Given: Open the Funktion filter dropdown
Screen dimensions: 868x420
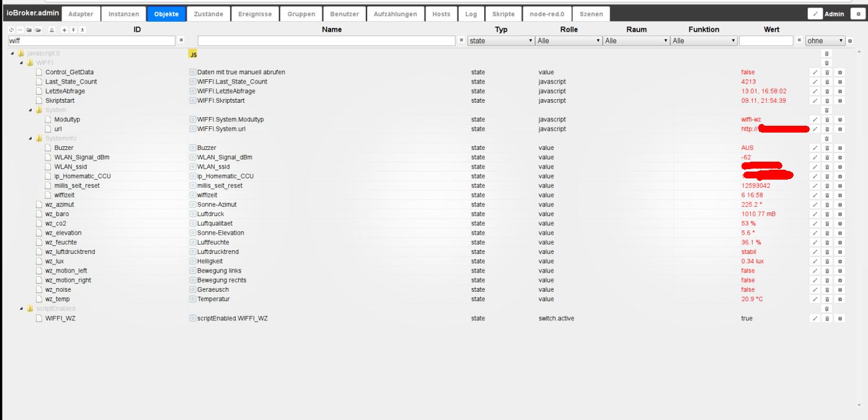Looking at the screenshot, I should tap(704, 41).
